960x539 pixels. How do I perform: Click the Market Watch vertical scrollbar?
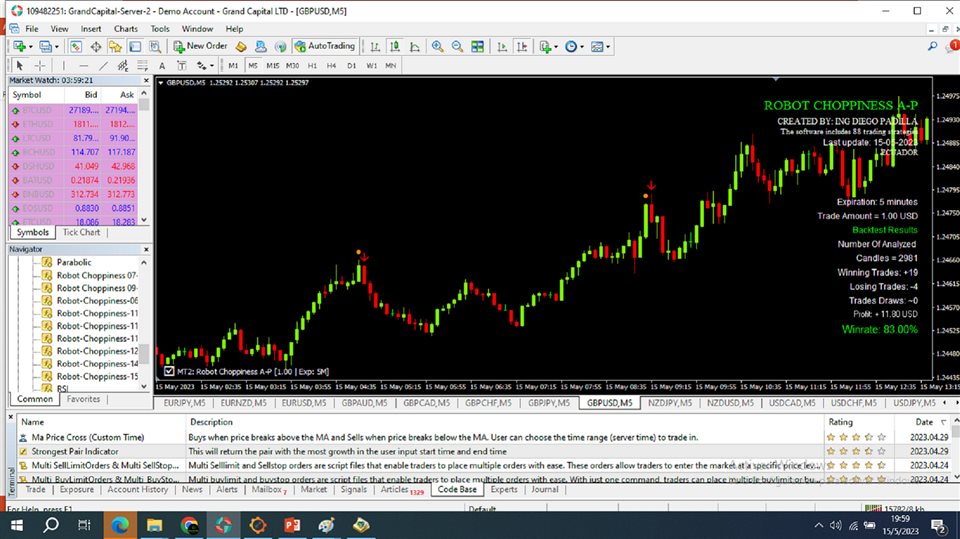pos(144,156)
